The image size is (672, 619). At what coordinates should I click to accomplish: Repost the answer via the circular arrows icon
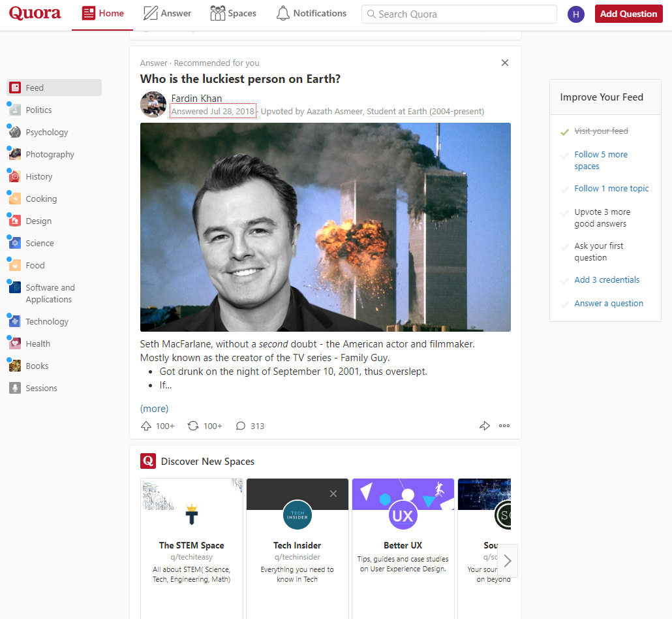194,425
